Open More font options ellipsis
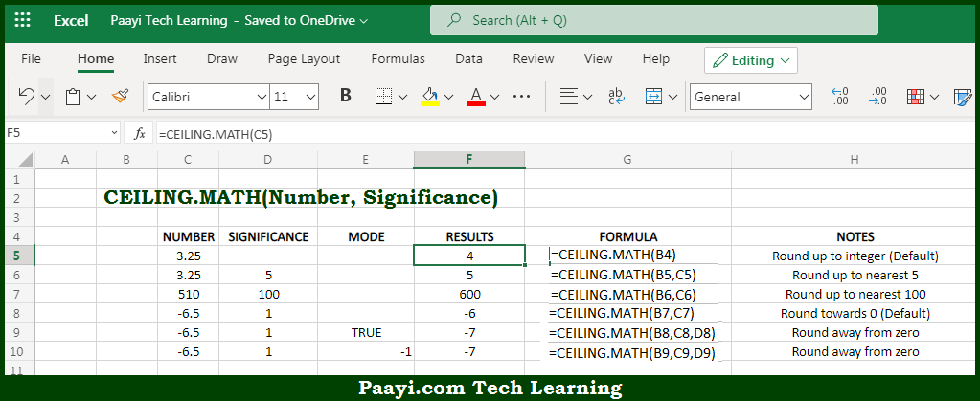980x401 pixels. (x=521, y=97)
